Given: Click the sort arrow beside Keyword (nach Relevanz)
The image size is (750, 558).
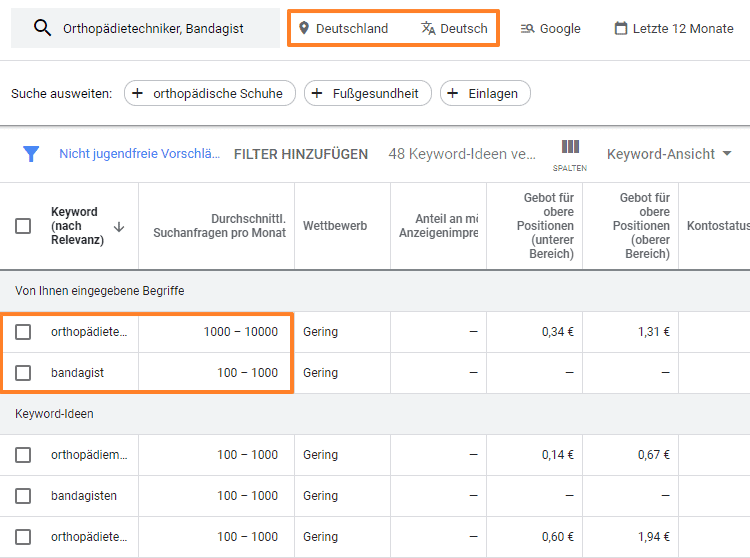Looking at the screenshot, I should click(119, 227).
